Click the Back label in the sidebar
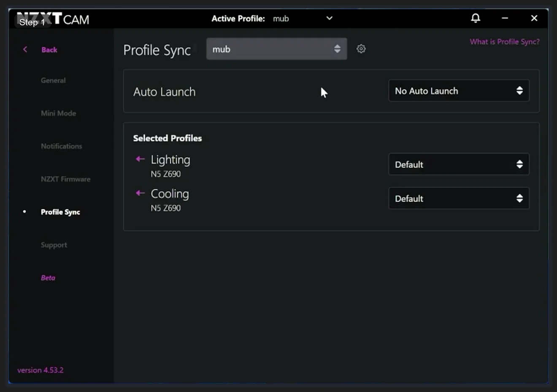The height and width of the screenshot is (392, 557). point(49,49)
